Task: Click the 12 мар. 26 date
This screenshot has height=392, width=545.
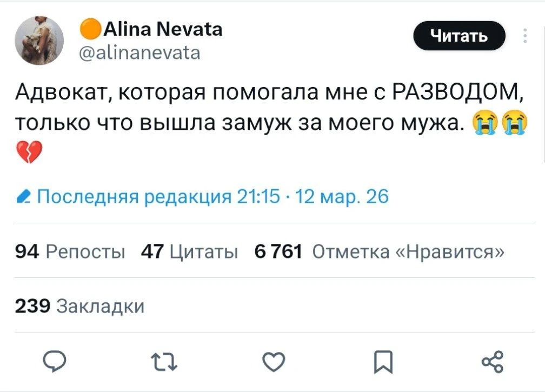Action: point(339,196)
